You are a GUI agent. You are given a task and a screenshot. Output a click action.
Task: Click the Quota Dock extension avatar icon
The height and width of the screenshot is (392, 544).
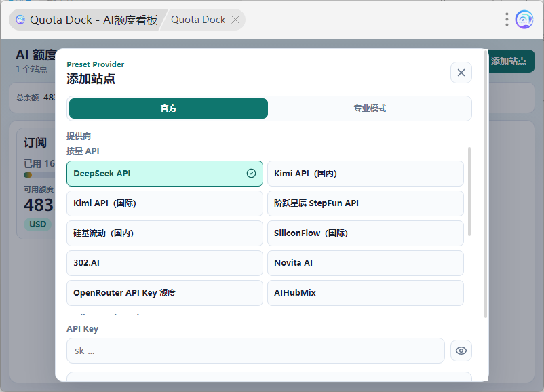[x=524, y=20]
